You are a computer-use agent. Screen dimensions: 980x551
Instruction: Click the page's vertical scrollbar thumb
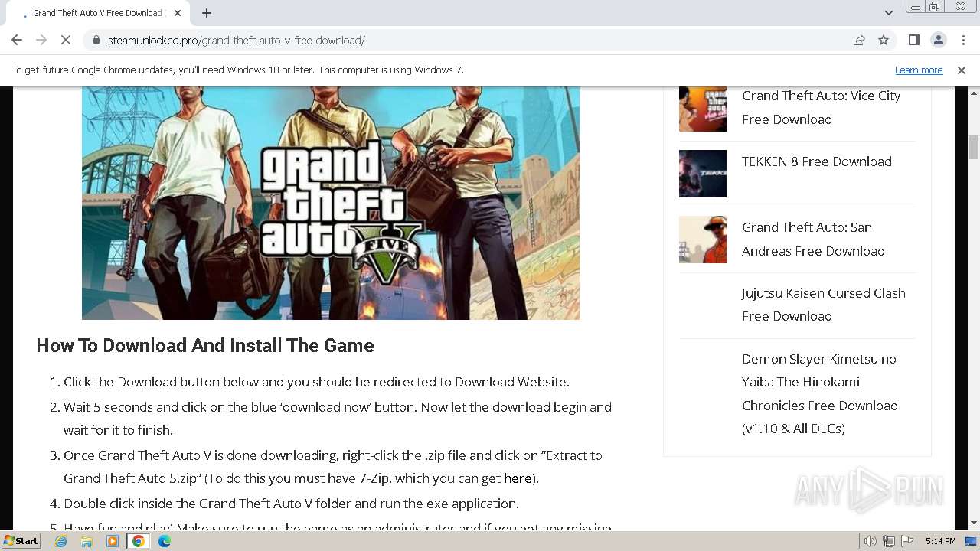coord(974,147)
